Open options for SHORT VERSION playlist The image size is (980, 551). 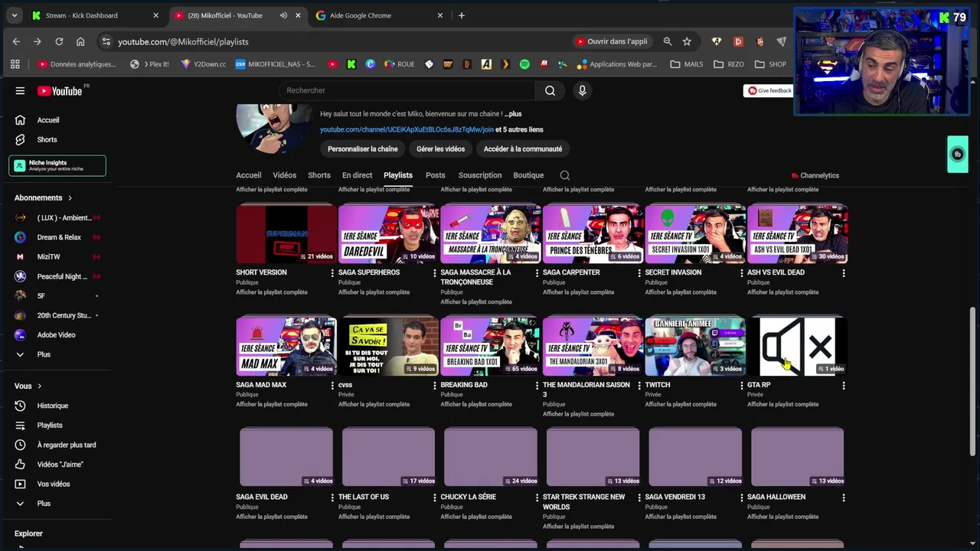point(332,273)
